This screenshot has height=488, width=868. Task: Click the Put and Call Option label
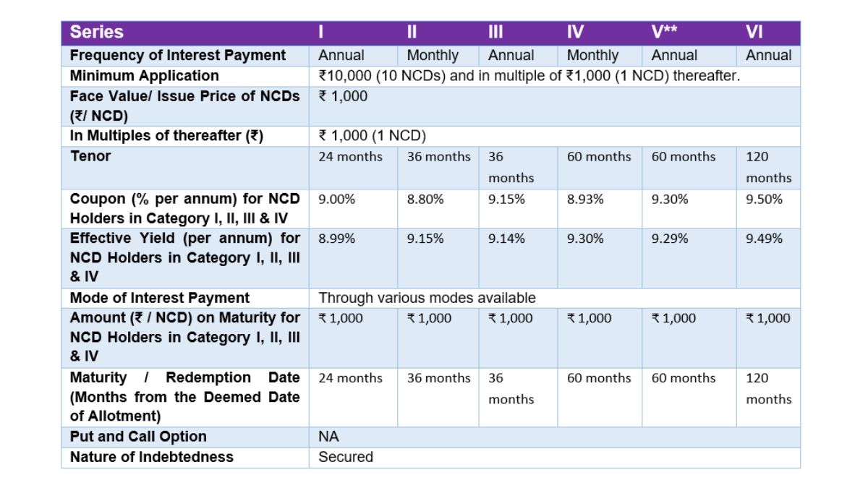(138, 437)
